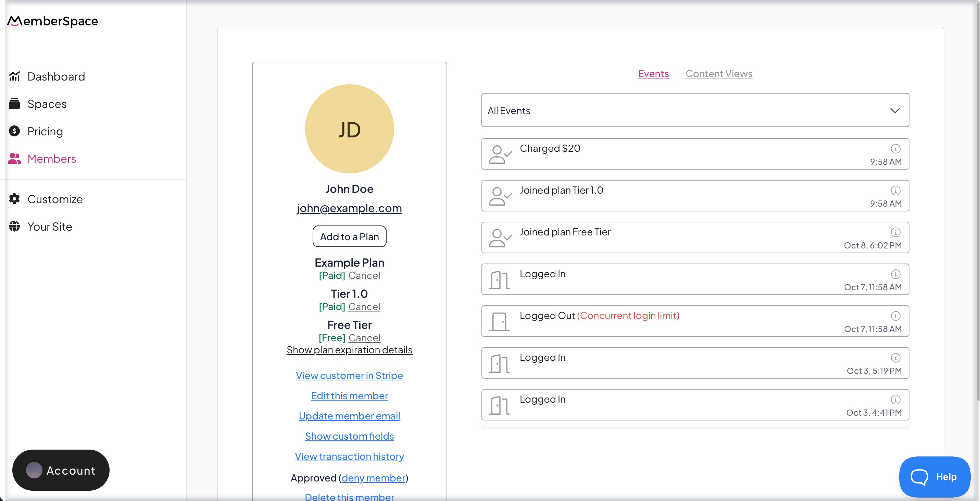Click the Spaces icon in sidebar
This screenshot has width=980, height=501.
(14, 103)
